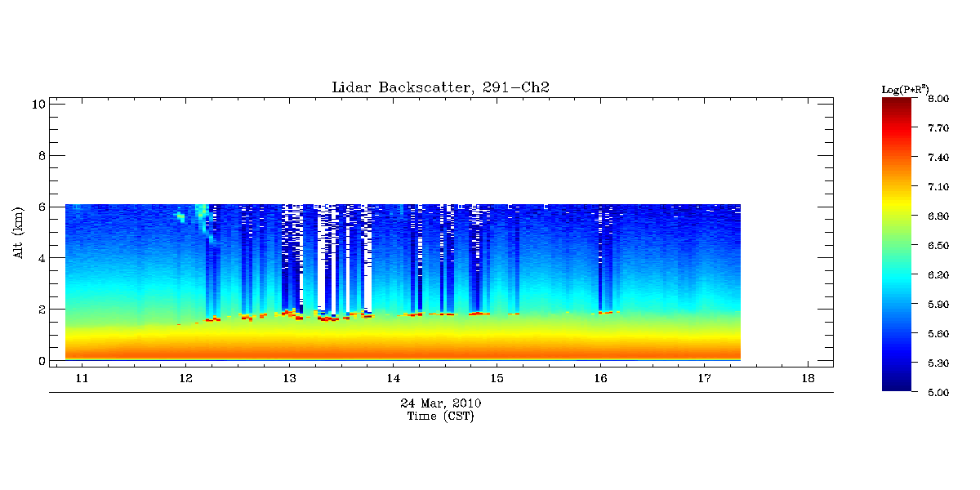Click the colorbar value '7.10'
This screenshot has width=980, height=490.
pyautogui.click(x=938, y=187)
